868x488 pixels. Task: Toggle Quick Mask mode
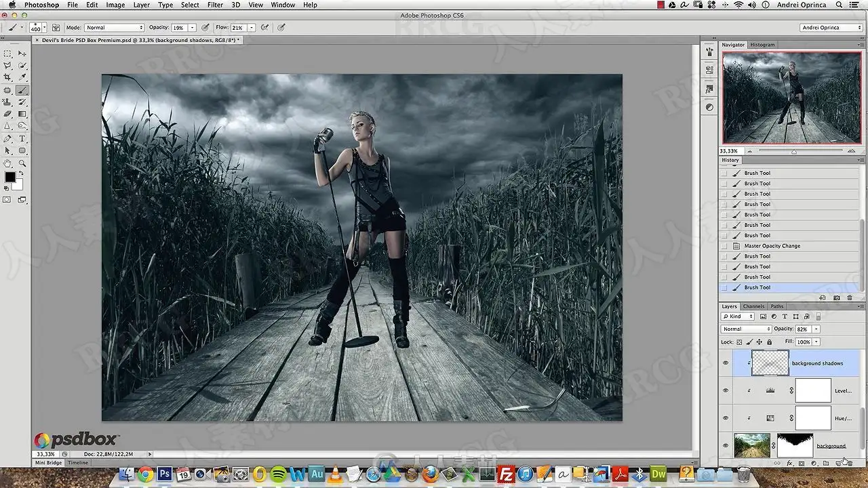point(7,200)
